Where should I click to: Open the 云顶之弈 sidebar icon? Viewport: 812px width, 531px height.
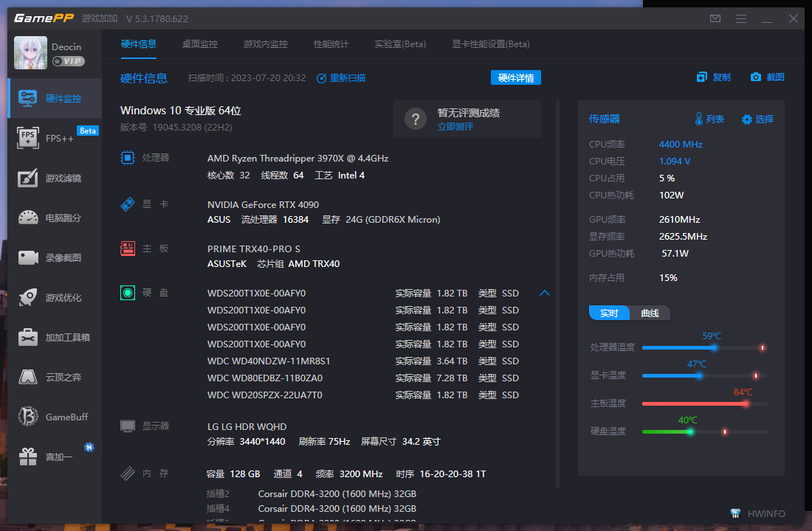[28, 377]
